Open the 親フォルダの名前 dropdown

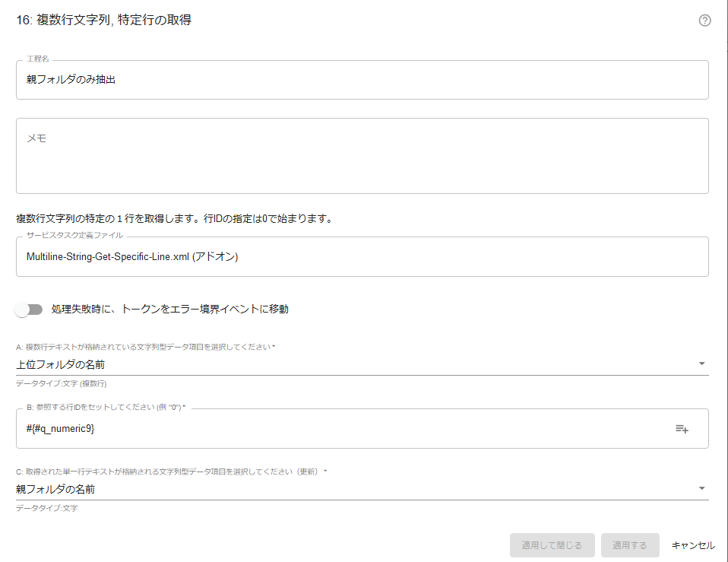click(x=362, y=489)
